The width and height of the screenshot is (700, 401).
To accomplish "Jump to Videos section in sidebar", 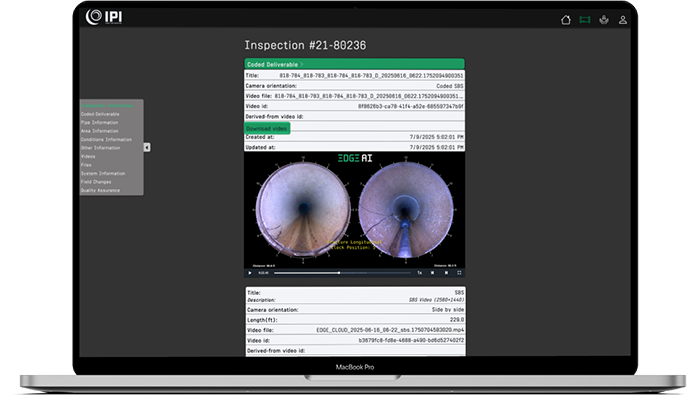I will pos(89,156).
